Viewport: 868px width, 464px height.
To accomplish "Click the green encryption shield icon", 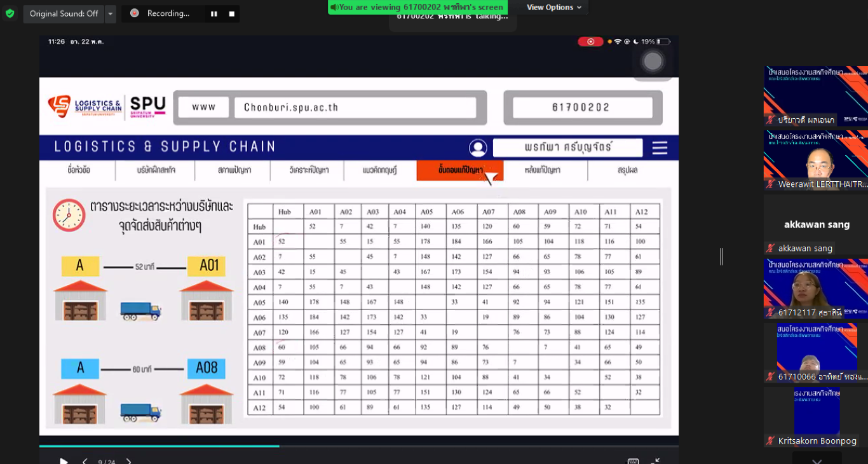I will (10, 13).
